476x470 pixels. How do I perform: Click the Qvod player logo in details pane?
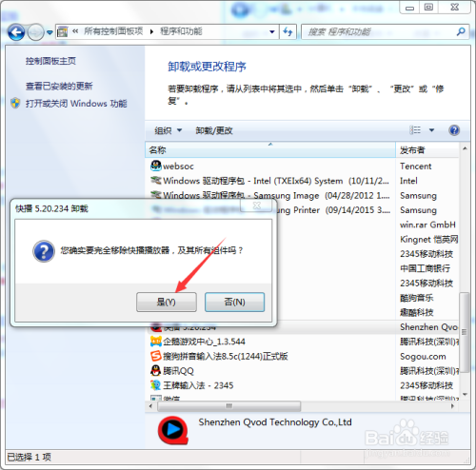pos(173,430)
